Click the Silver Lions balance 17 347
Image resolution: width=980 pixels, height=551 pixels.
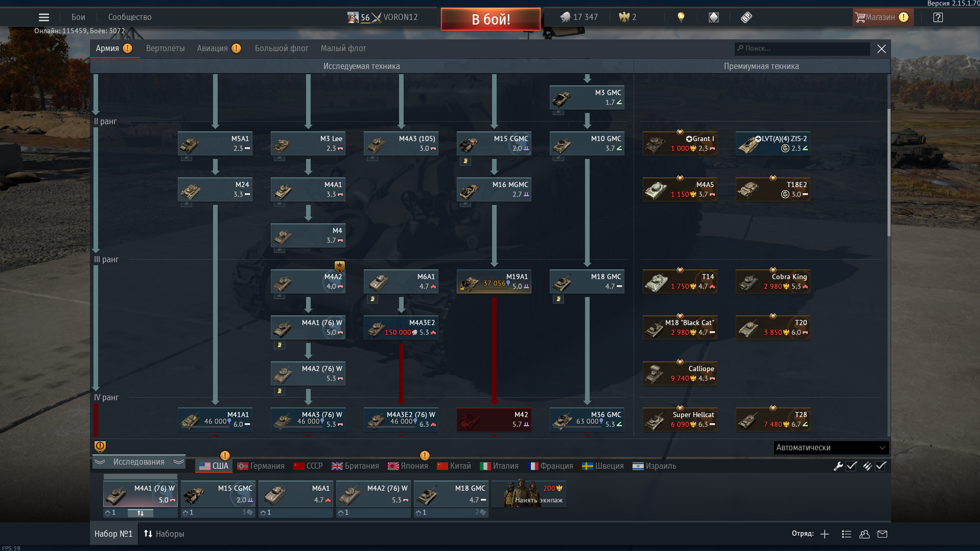pyautogui.click(x=579, y=17)
